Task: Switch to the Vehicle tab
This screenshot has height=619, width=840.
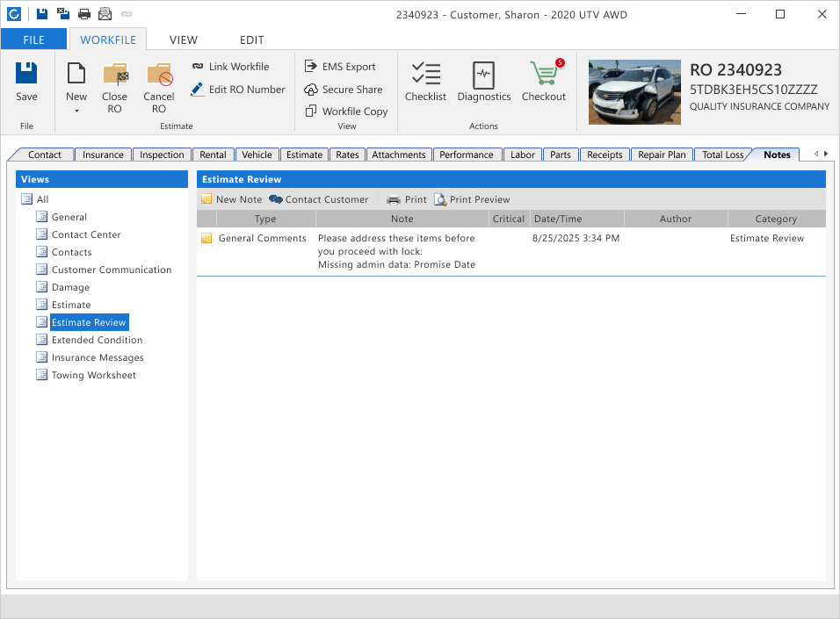Action: pyautogui.click(x=257, y=155)
